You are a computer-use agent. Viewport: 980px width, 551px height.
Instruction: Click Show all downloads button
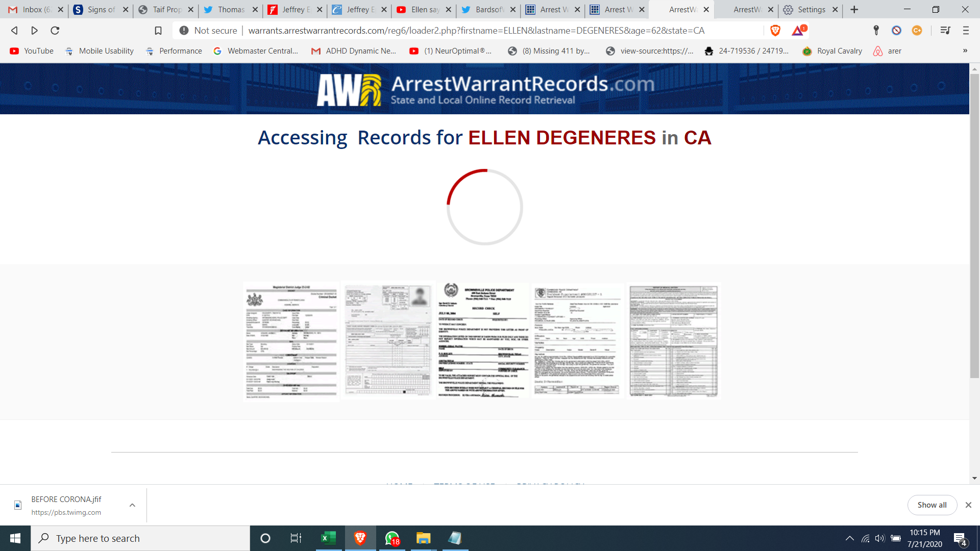932,505
